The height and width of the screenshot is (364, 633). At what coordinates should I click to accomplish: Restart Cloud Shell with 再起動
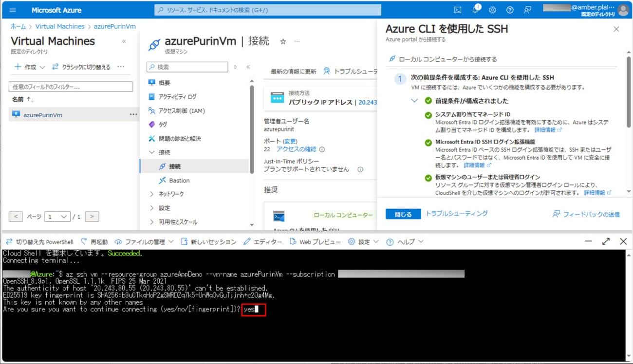coord(94,242)
